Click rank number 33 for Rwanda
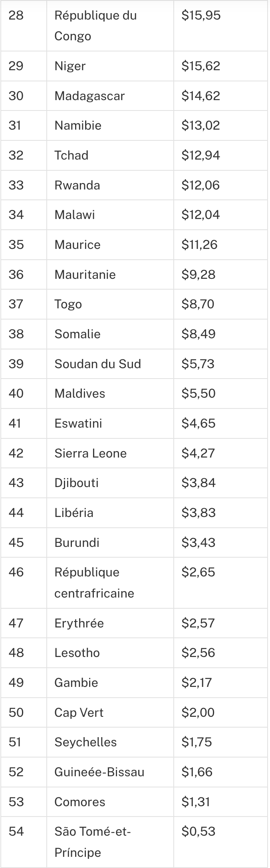 point(16,185)
